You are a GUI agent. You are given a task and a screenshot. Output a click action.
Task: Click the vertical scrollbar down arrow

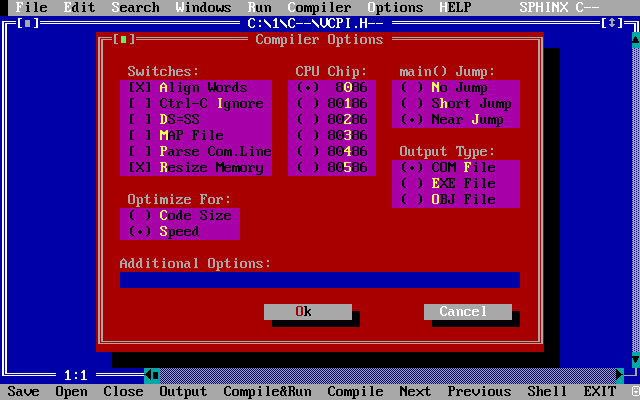[636, 360]
